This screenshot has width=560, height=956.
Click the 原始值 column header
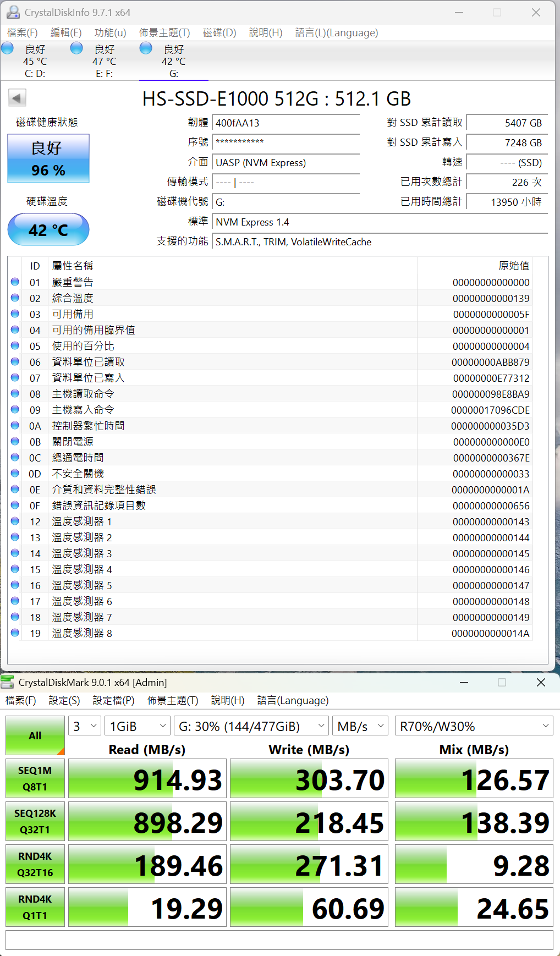point(475,266)
